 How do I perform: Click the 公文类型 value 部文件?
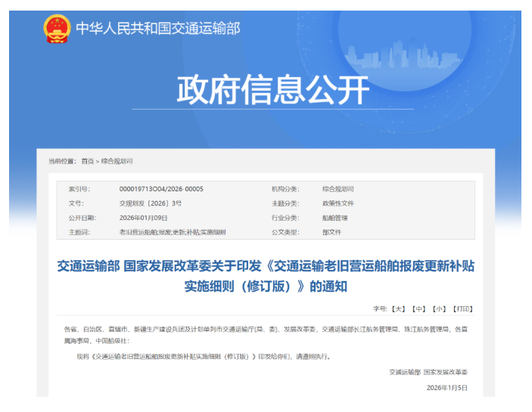tap(331, 232)
